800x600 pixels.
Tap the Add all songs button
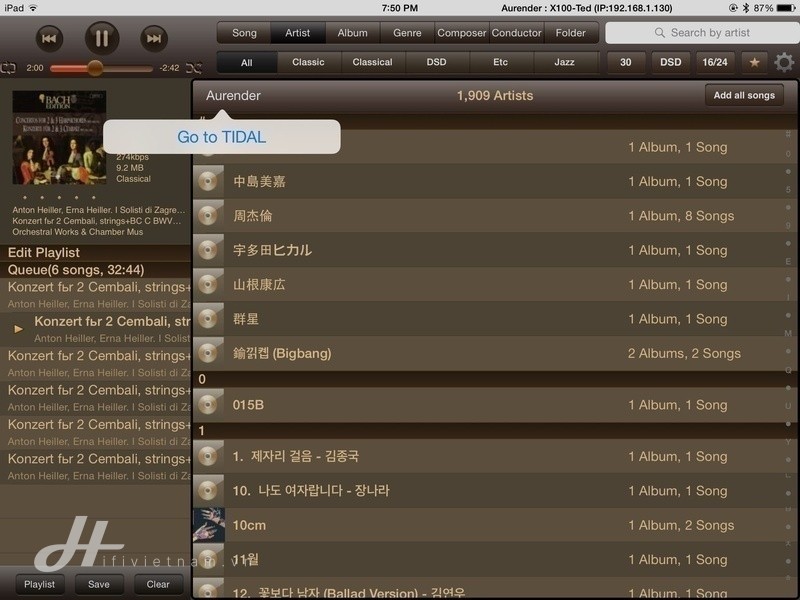click(x=744, y=95)
